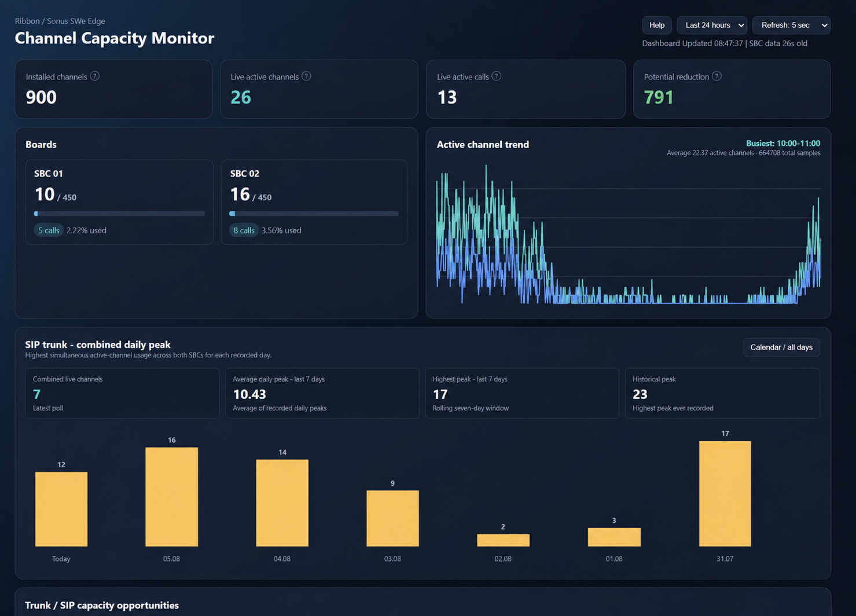
Task: Select the Live active calls value 13
Action: (x=447, y=97)
